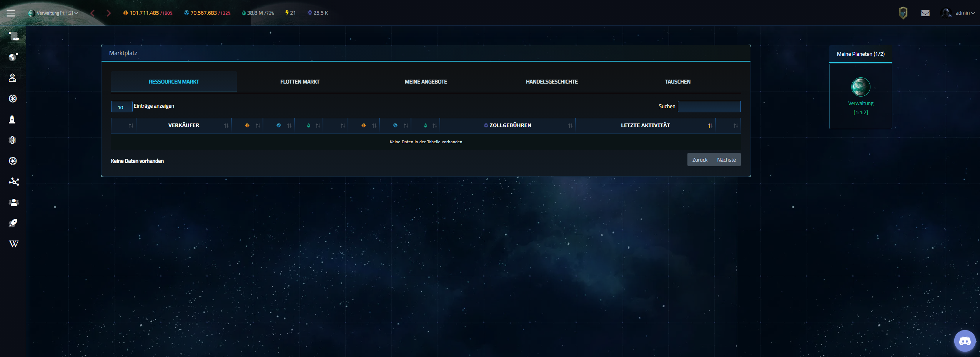Image resolution: width=980 pixels, height=357 pixels.
Task: Expand the Verwaltung [1:1:2] planet dropdown
Action: (54, 13)
